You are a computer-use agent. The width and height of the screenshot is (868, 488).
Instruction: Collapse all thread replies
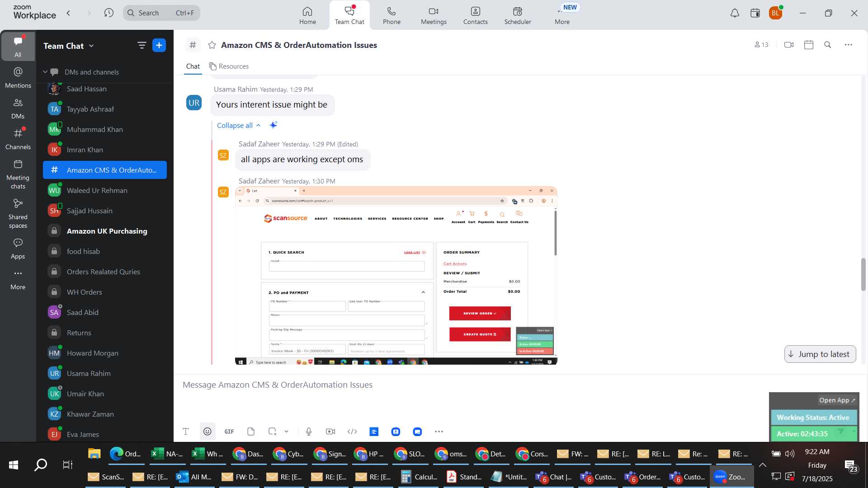click(239, 125)
